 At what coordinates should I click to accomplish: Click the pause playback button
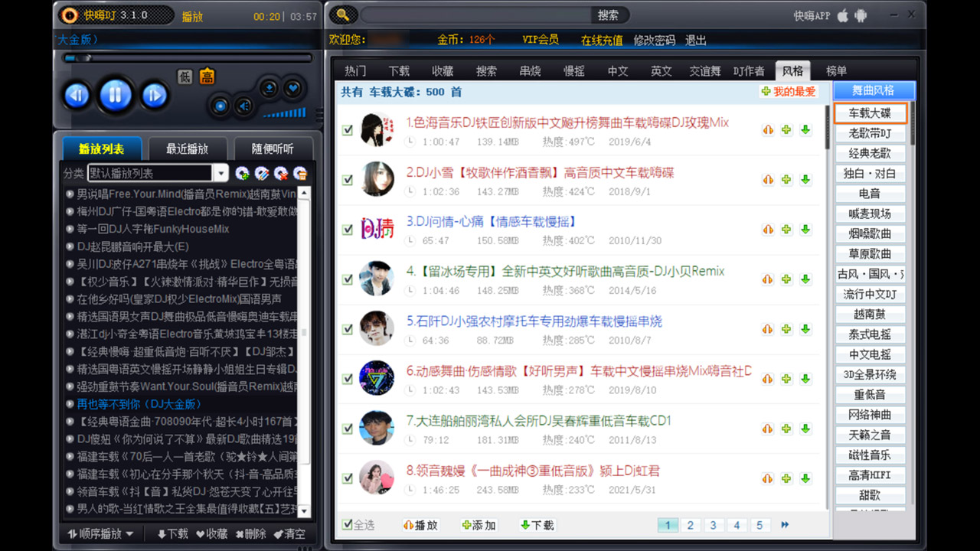click(116, 95)
